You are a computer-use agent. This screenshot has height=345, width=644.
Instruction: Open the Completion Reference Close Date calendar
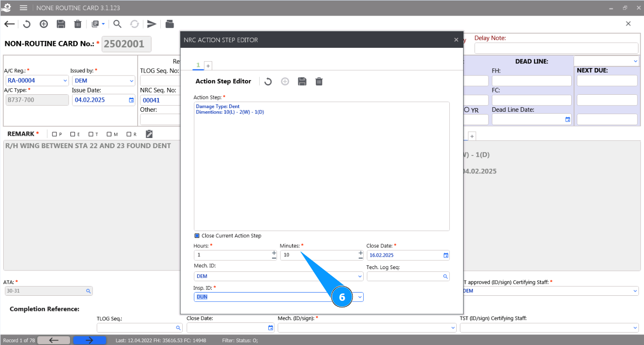270,328
